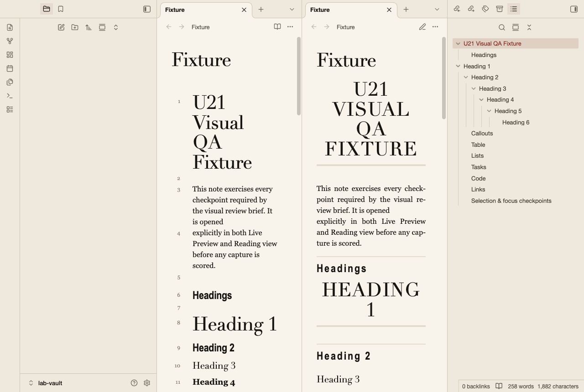Screen dimensions: 584x392
Task: Collapse all outline headings icon
Action: (x=529, y=27)
